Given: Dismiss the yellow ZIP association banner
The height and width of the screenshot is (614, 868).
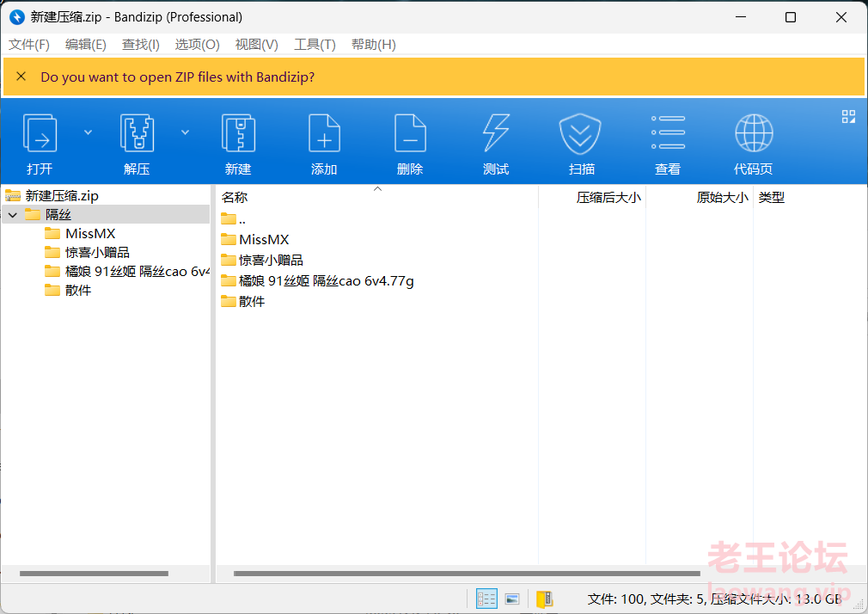Looking at the screenshot, I should pos(21,77).
